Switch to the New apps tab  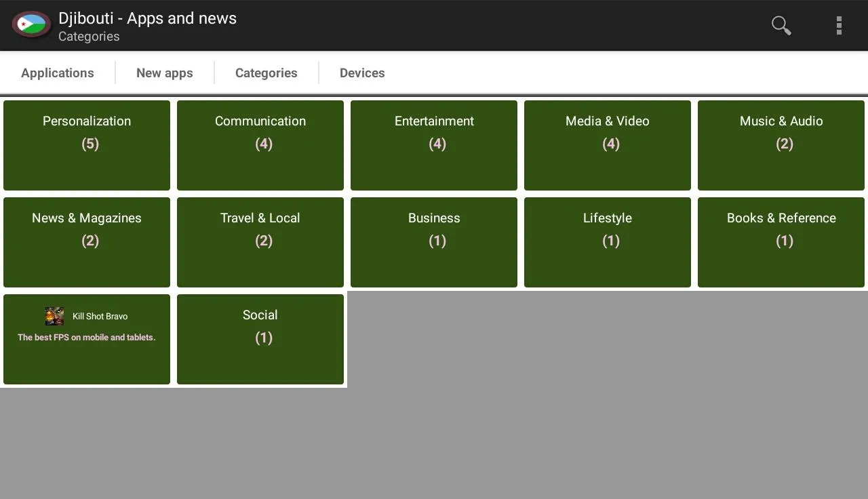tap(165, 73)
